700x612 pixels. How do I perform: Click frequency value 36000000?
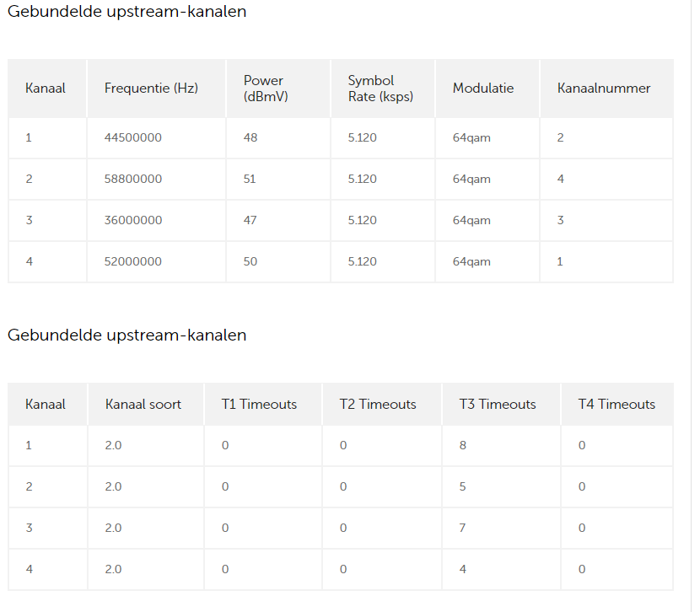(133, 220)
